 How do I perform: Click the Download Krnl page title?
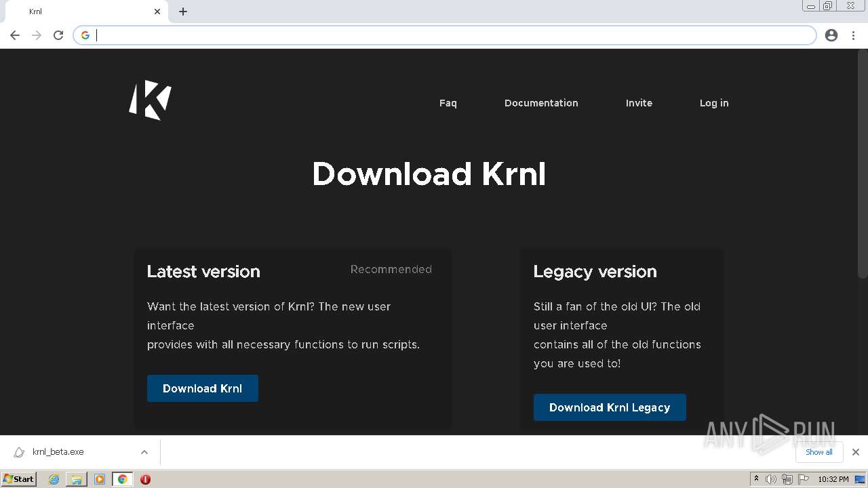[x=429, y=174]
